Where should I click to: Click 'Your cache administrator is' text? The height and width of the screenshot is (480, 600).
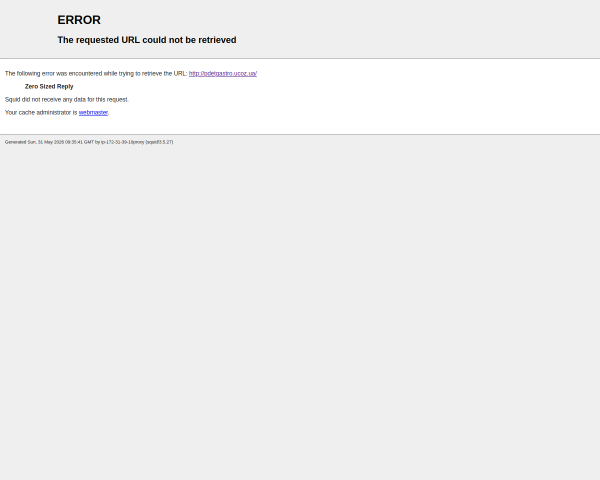(41, 113)
